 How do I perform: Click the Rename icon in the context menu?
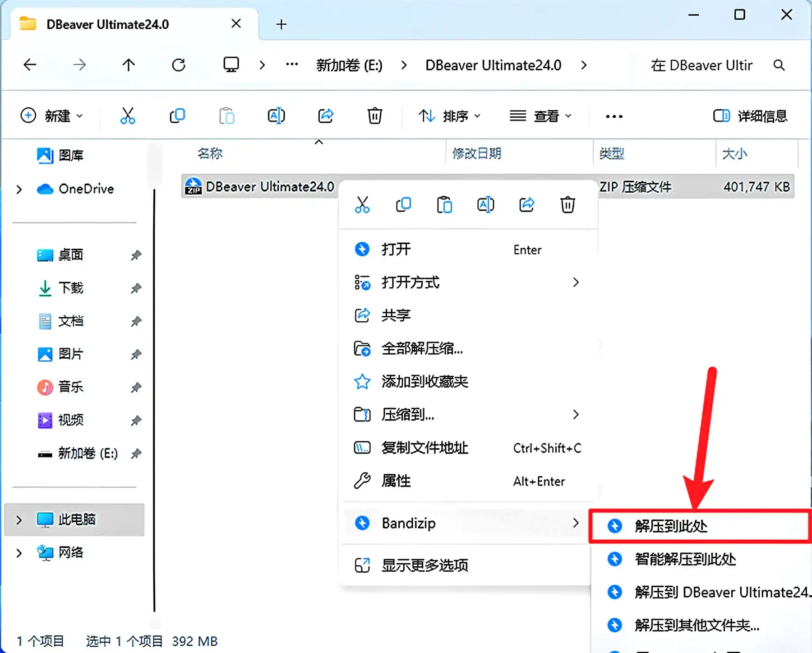pyautogui.click(x=485, y=205)
